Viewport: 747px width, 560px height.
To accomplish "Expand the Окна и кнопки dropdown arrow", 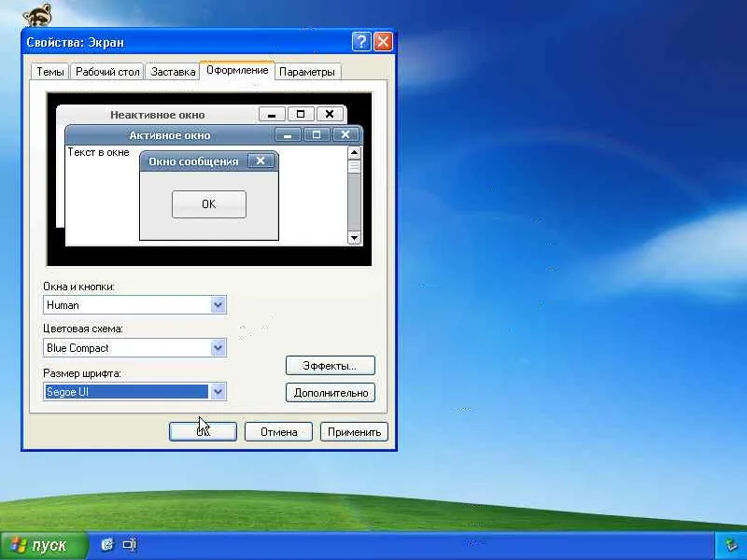I will 218,305.
